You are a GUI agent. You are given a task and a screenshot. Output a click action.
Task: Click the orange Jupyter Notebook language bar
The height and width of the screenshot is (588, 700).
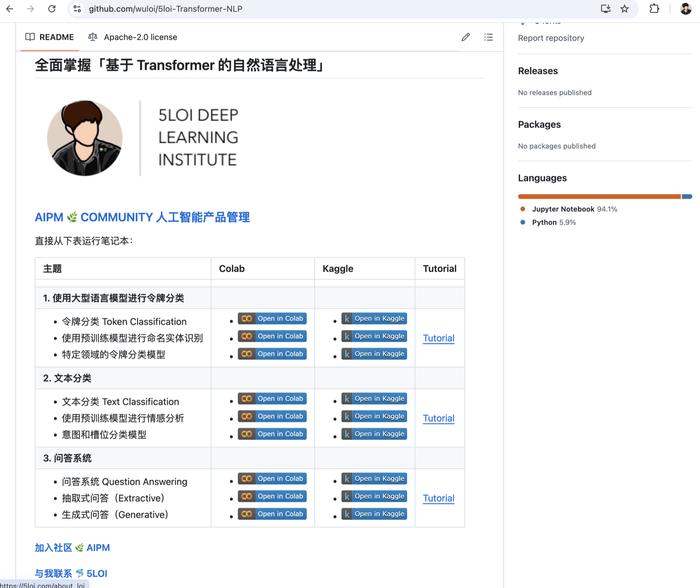point(599,197)
